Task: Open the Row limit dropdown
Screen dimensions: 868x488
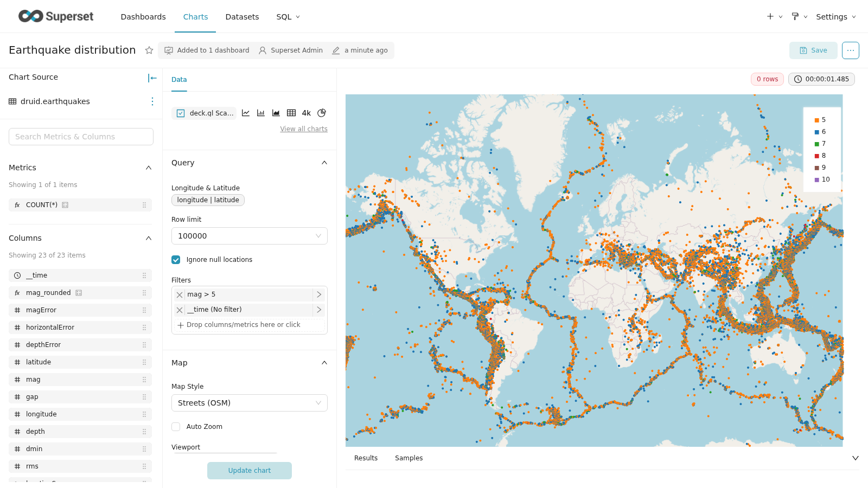Action: [x=250, y=236]
